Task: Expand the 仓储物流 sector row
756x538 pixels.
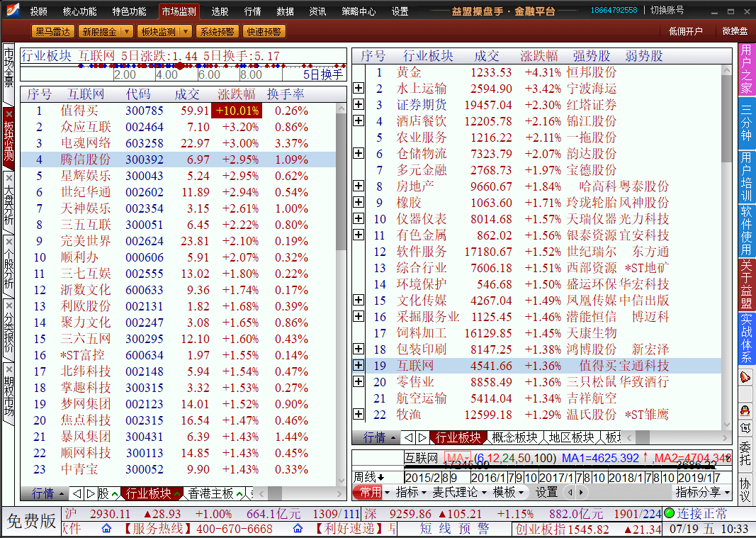Action: click(359, 153)
